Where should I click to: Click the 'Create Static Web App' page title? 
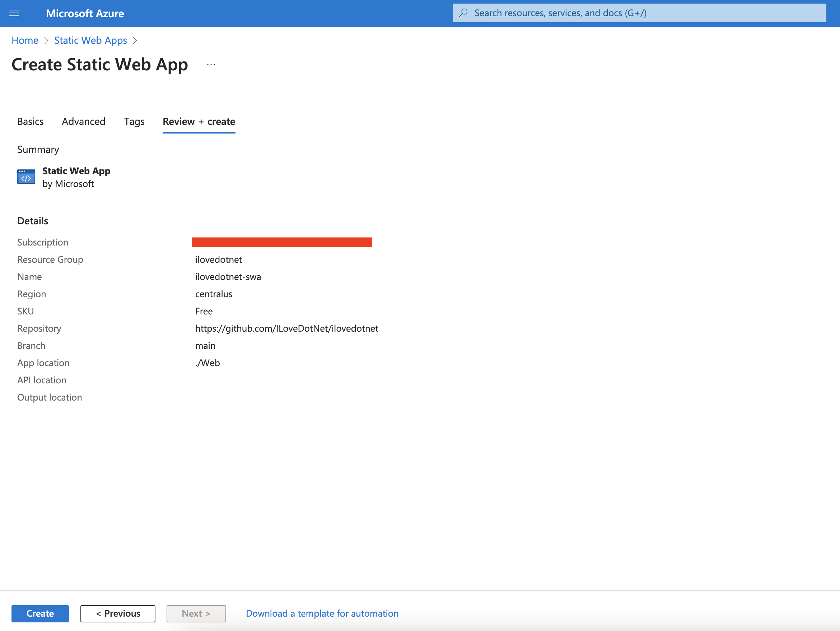point(100,65)
